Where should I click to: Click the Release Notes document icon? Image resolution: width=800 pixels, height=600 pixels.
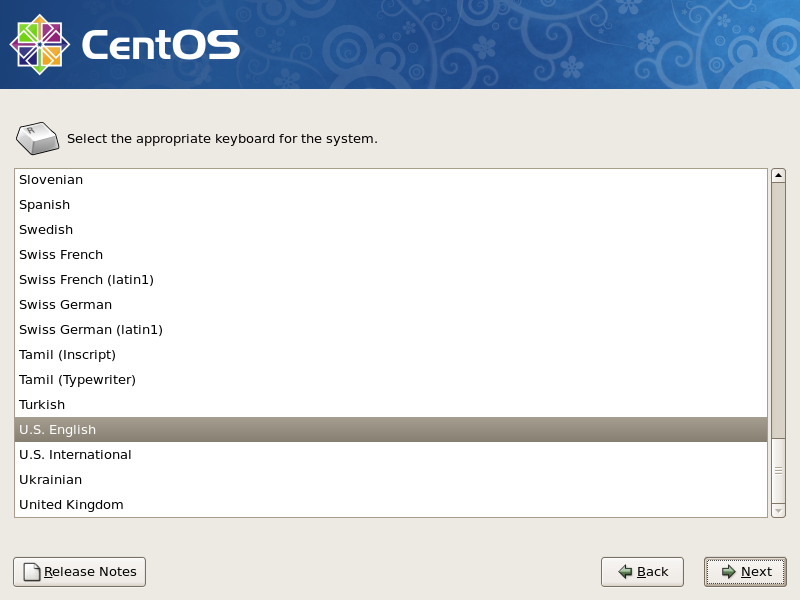[x=32, y=572]
